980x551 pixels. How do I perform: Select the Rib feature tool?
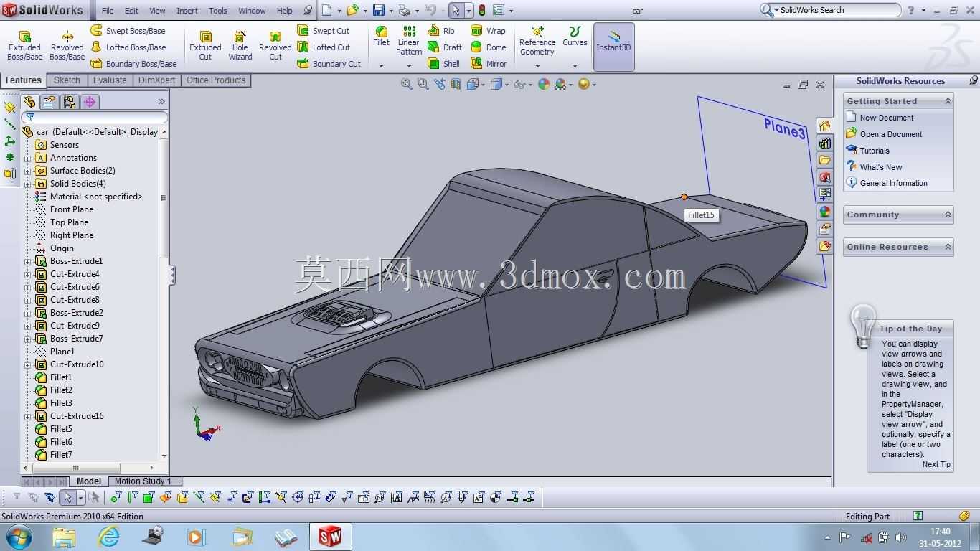click(x=440, y=31)
